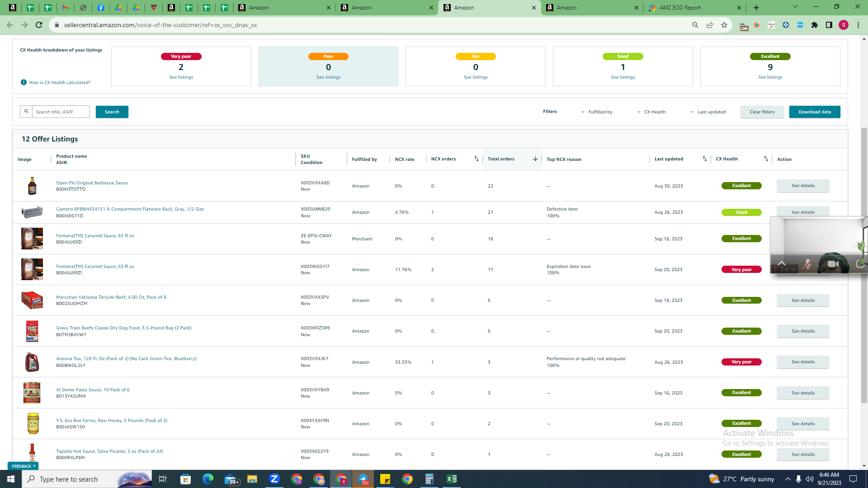Image resolution: width=868 pixels, height=488 pixels.
Task: Open a new browser tab
Action: click(756, 8)
